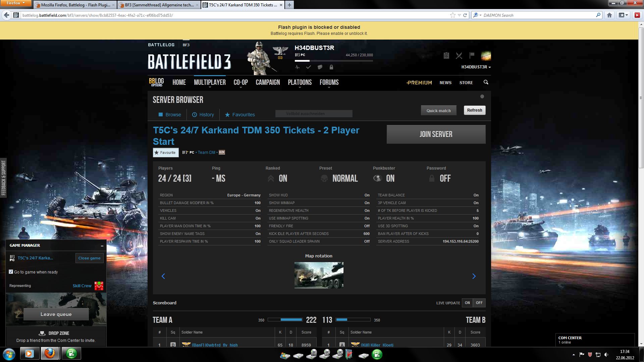Click the dog tags icon under XP bar

coord(320,67)
